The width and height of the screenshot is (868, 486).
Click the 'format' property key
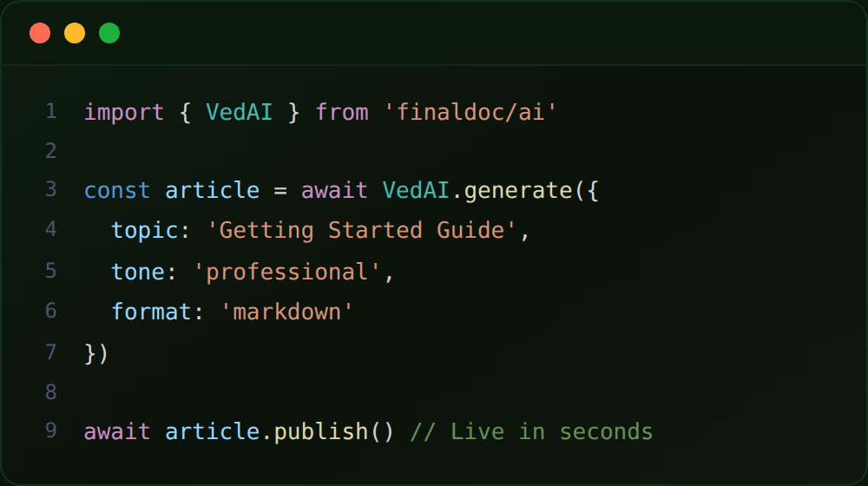(x=151, y=312)
